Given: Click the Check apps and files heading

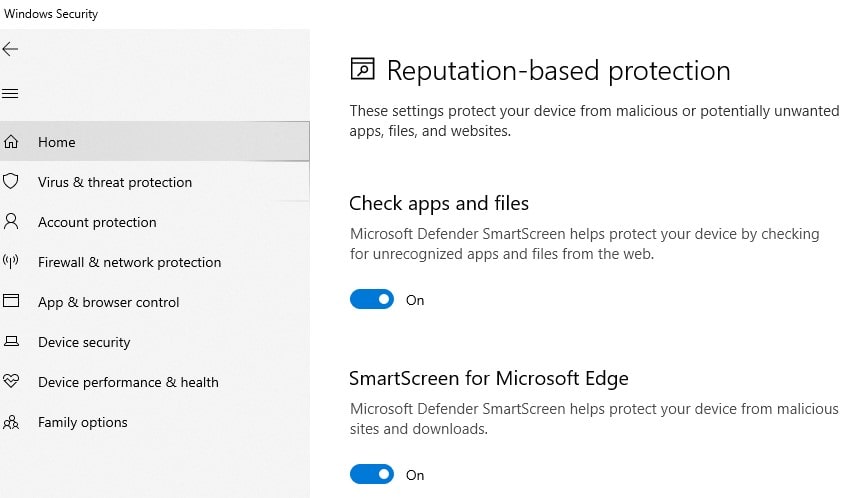Looking at the screenshot, I should pos(439,204).
